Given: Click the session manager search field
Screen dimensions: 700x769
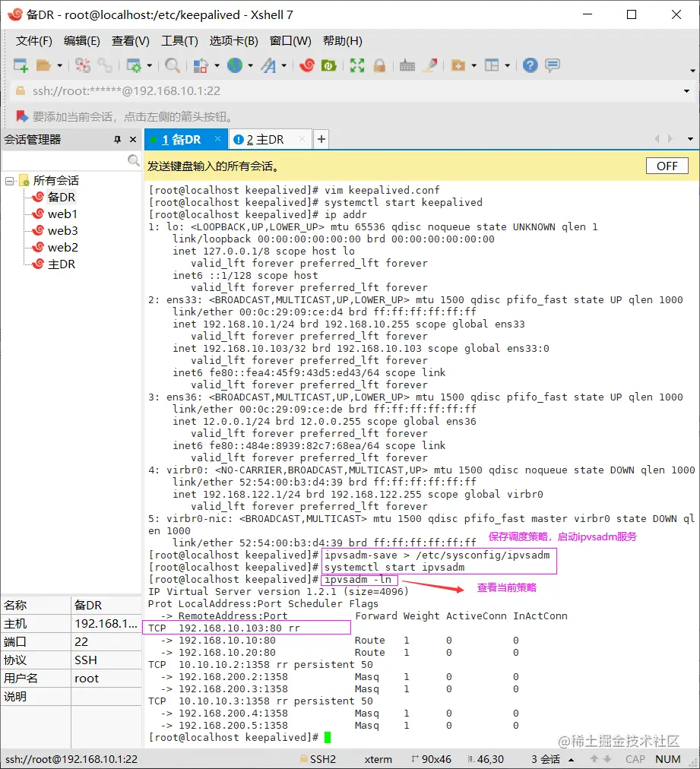Looking at the screenshot, I should pos(65,160).
